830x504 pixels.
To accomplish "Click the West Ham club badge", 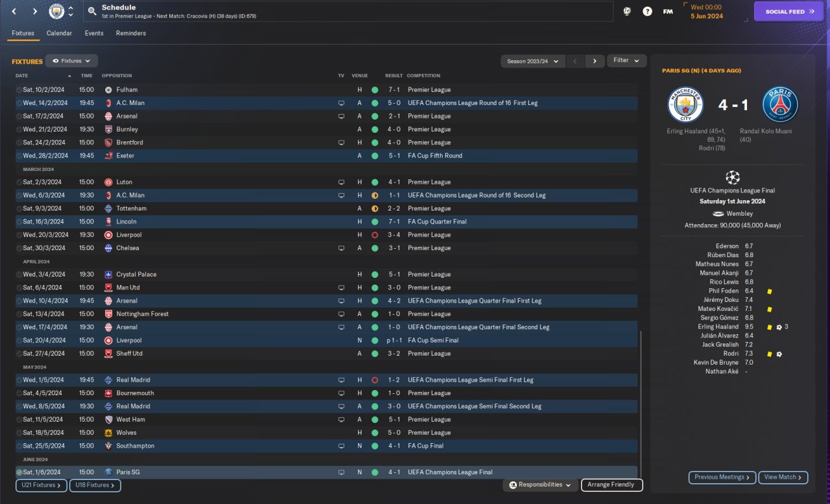I will [x=108, y=420].
